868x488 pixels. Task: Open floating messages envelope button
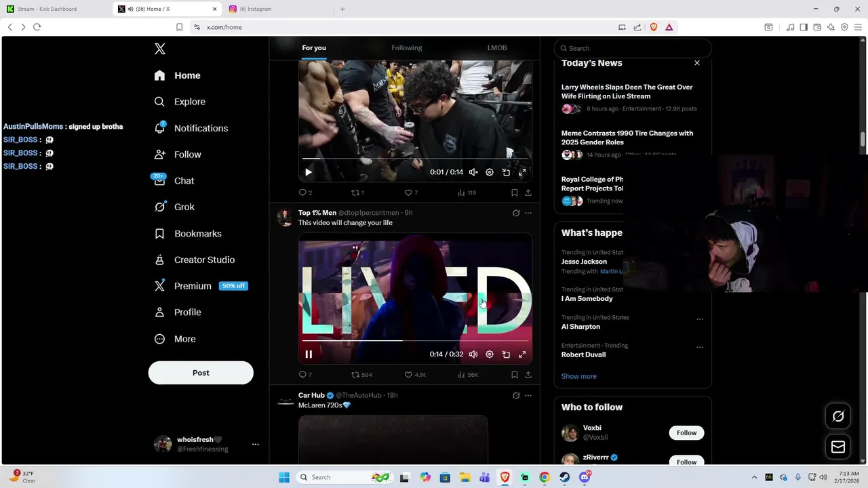[838, 447]
